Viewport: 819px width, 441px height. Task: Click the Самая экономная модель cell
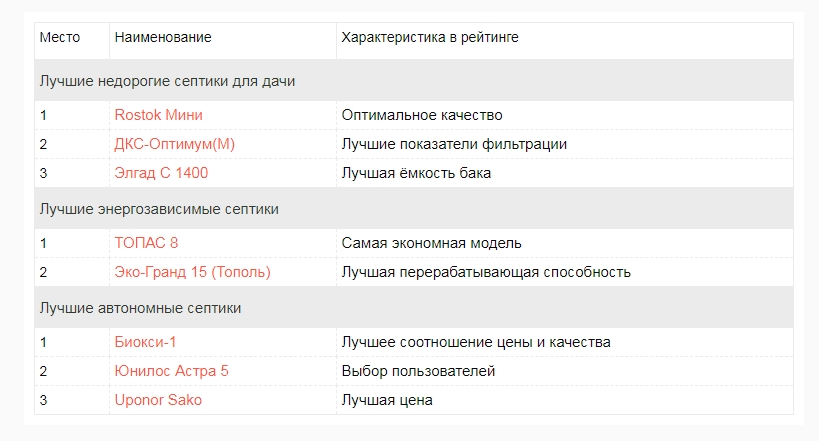click(432, 243)
